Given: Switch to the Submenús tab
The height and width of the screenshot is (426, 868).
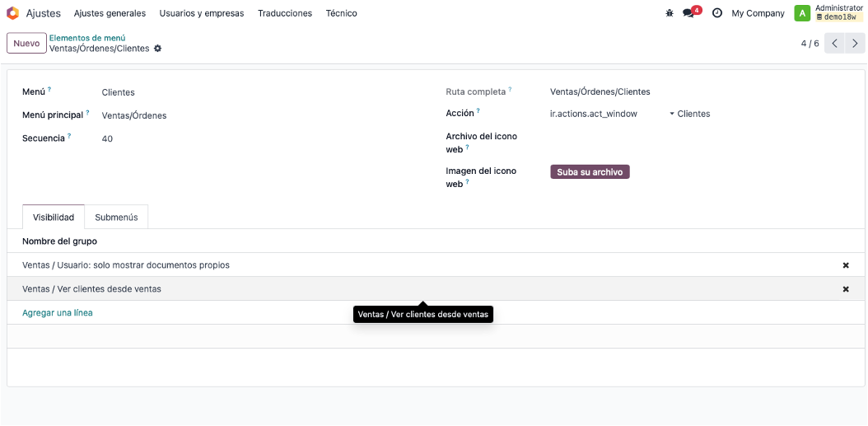Looking at the screenshot, I should (x=116, y=218).
